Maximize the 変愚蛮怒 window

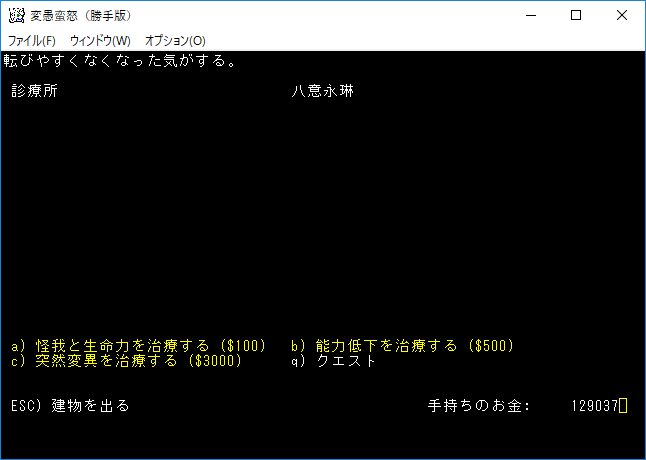point(576,15)
